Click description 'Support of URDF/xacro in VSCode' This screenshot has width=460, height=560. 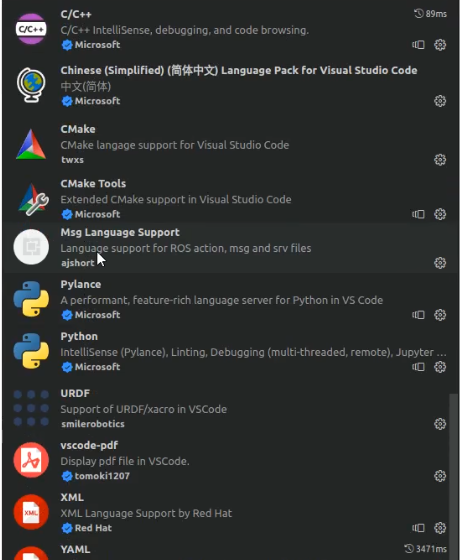(x=144, y=409)
